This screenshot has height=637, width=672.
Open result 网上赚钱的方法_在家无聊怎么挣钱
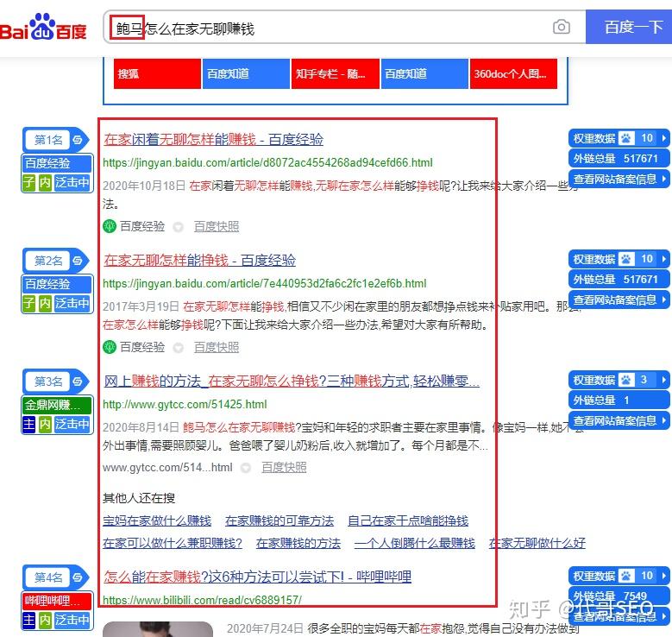pos(292,381)
